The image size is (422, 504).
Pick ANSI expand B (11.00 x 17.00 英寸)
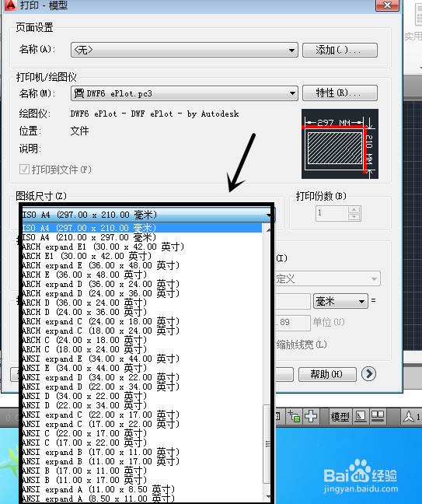pos(142,461)
